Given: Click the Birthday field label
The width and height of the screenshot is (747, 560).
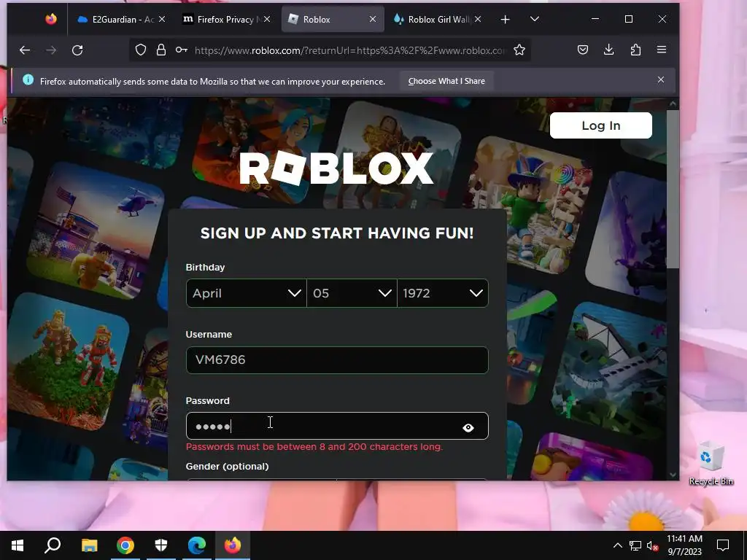Looking at the screenshot, I should 205,267.
